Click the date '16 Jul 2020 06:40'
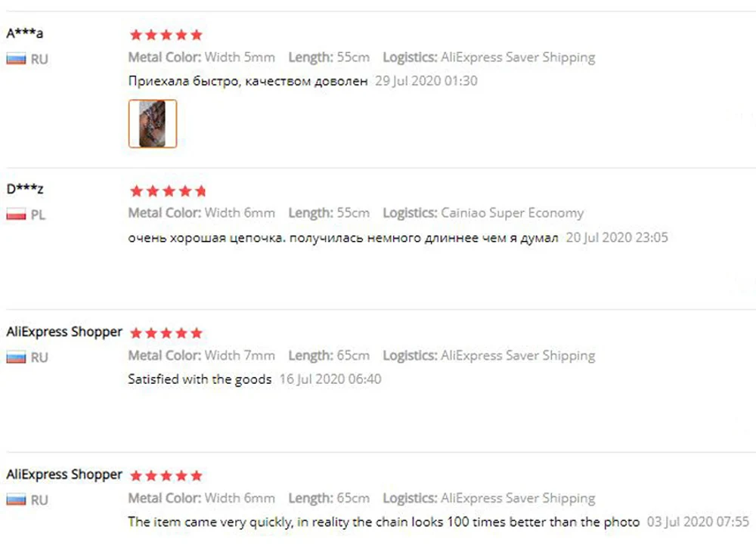 coord(330,379)
